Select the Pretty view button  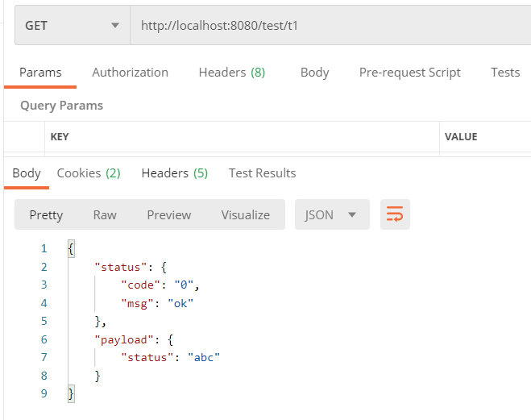point(46,215)
